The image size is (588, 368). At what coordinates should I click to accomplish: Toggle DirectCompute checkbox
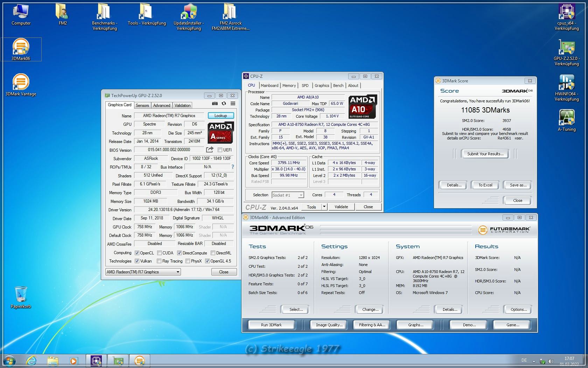coord(179,253)
